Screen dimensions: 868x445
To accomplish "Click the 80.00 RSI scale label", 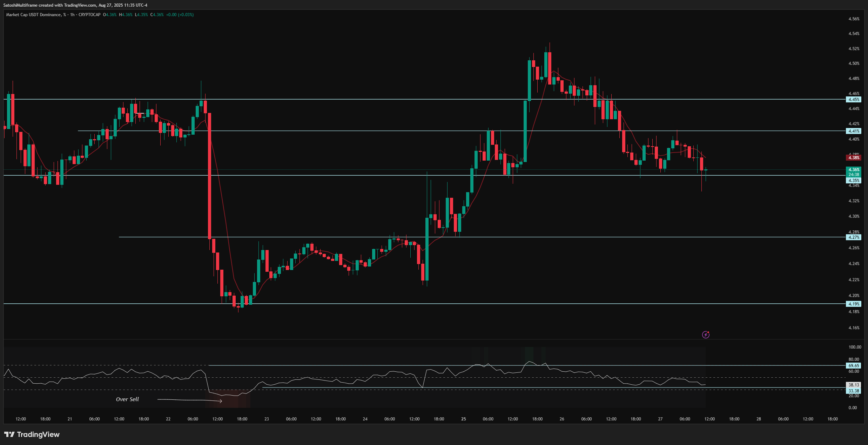I will tap(854, 359).
